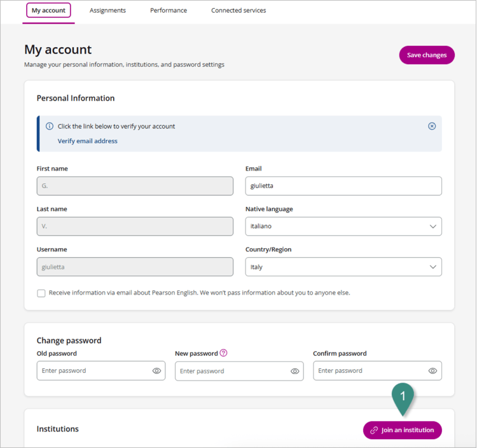
Task: Reveal the New password with eye icon
Action: click(x=294, y=371)
